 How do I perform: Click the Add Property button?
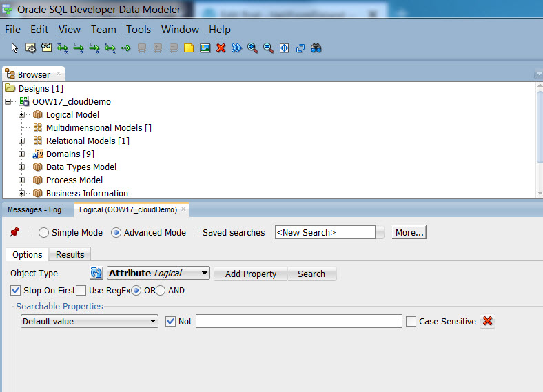pyautogui.click(x=250, y=274)
